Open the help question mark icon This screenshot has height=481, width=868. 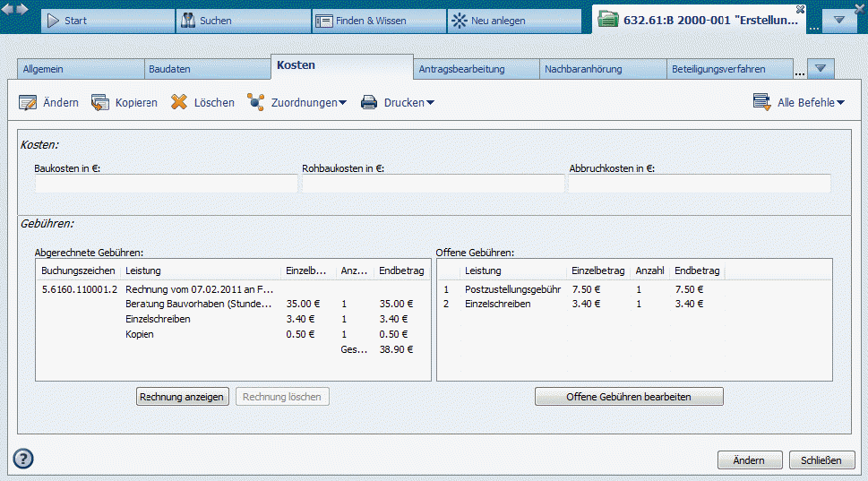point(23,459)
